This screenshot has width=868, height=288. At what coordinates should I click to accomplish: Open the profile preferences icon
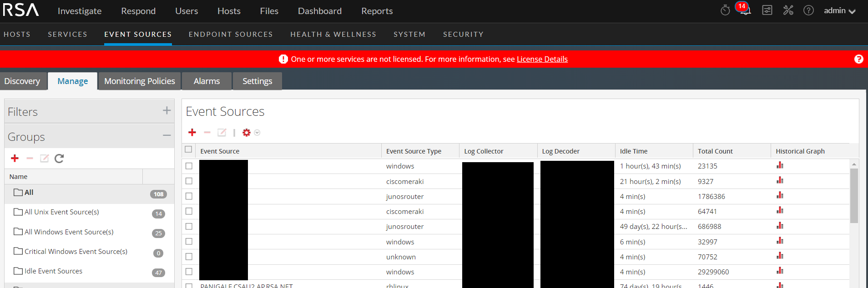coord(767,10)
